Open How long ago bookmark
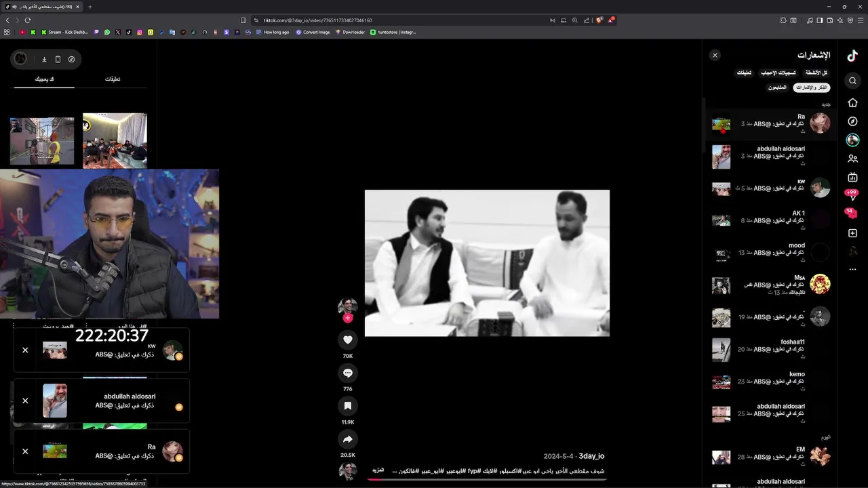This screenshot has width=868, height=488. pos(273,32)
